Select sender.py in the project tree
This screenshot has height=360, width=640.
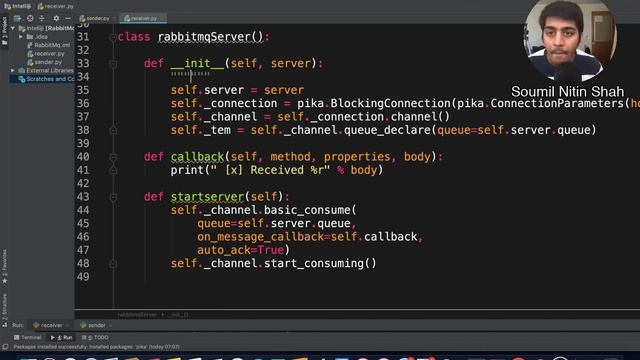click(44, 62)
